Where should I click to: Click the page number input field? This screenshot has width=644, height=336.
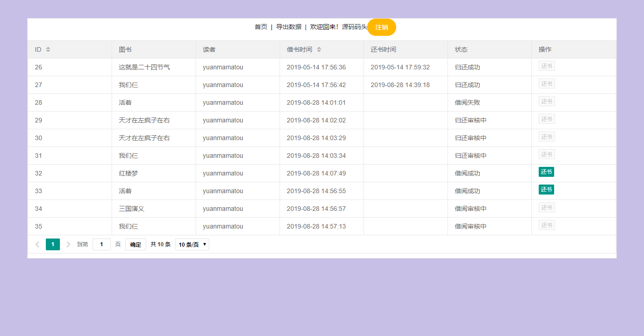coord(101,244)
